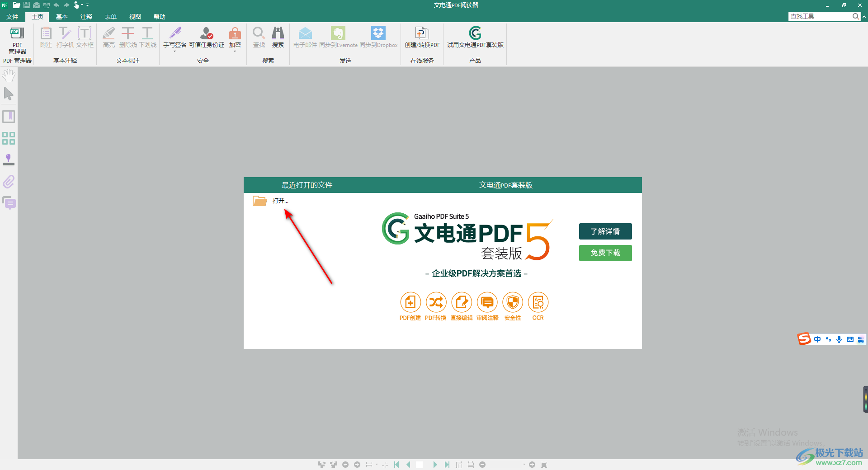Switch to the 主页 (Home) tab

[38, 17]
